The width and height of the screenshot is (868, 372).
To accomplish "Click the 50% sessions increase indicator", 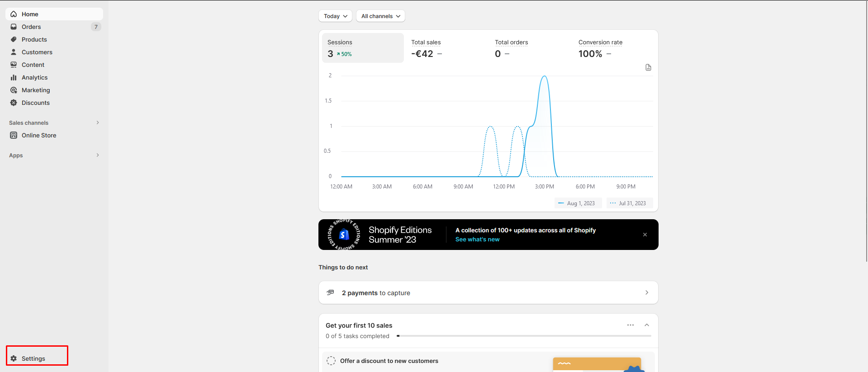I will (344, 54).
